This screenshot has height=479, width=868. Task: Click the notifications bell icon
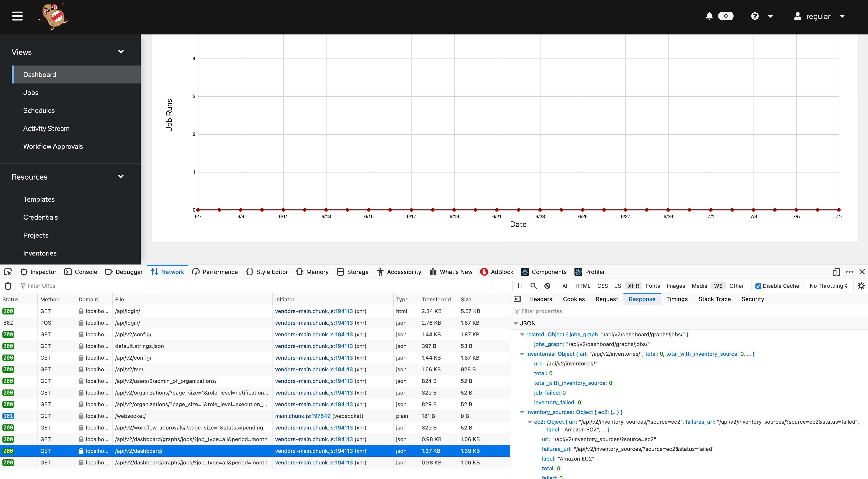pyautogui.click(x=709, y=16)
